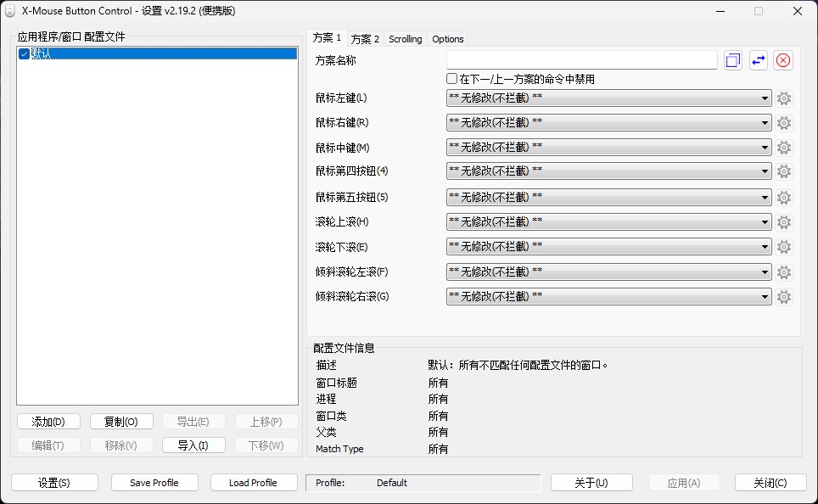Switch to the 方案 1 tab
The width and height of the screenshot is (818, 504).
(327, 37)
